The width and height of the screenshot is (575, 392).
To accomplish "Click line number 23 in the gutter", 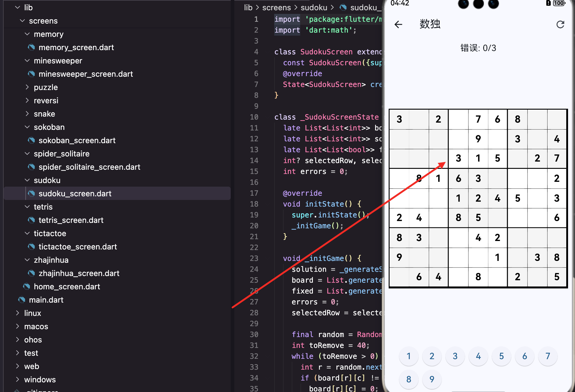I will 254,259.
